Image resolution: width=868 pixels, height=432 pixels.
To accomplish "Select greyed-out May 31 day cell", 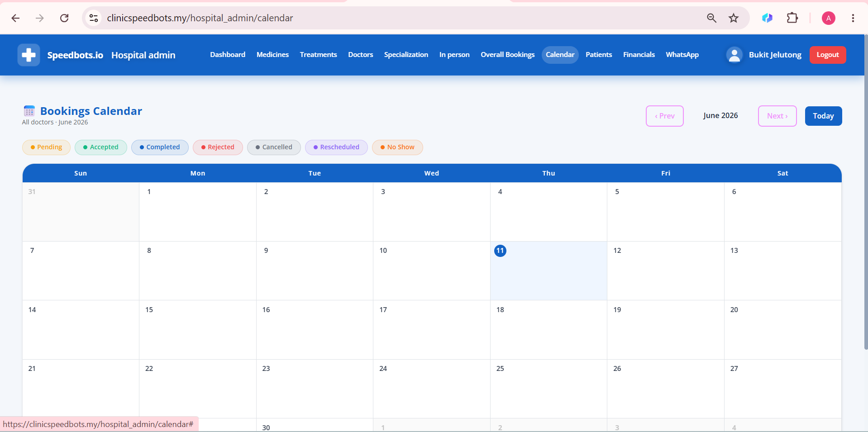I will pyautogui.click(x=81, y=212).
